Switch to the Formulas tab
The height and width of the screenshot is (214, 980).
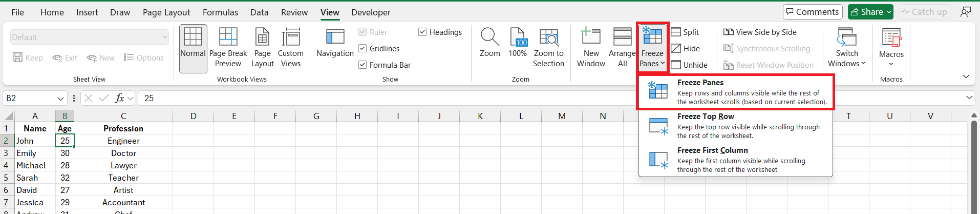click(220, 12)
